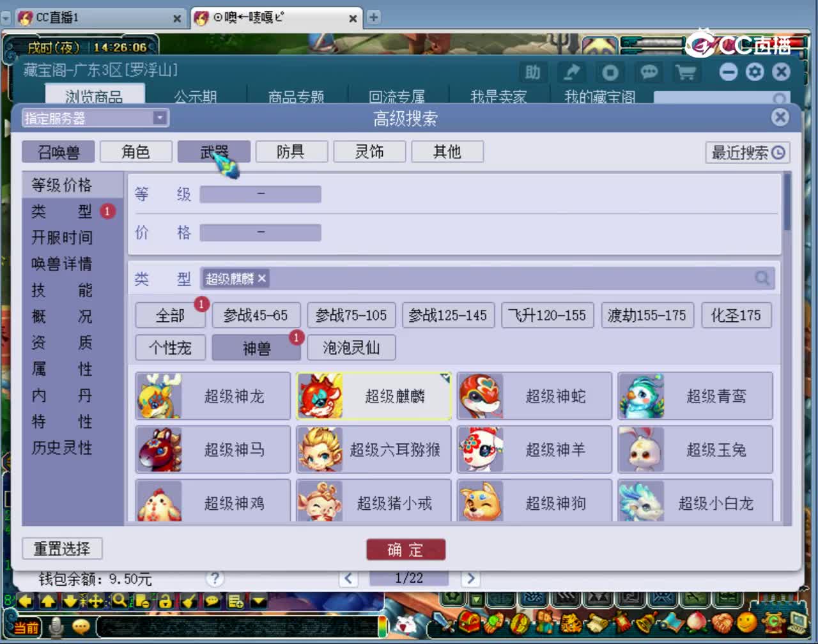This screenshot has height=644, width=818.
Task: Click the 等级 range input field
Action: [x=261, y=194]
